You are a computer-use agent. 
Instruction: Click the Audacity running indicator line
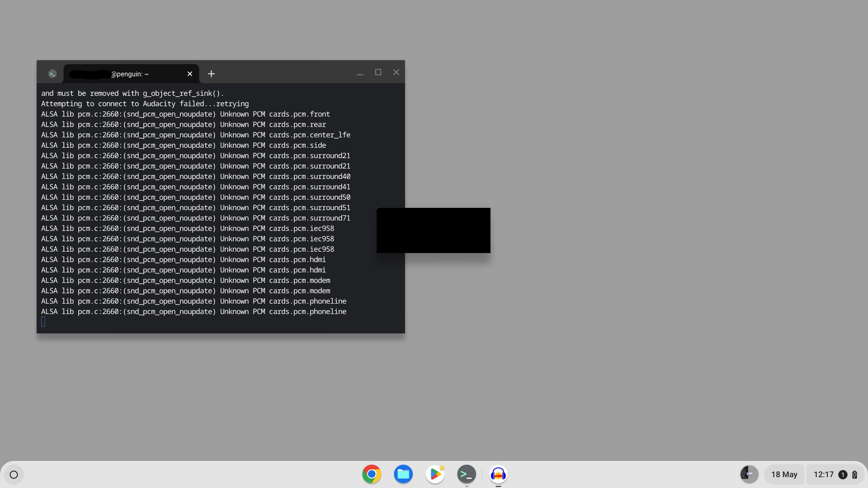[498, 485]
